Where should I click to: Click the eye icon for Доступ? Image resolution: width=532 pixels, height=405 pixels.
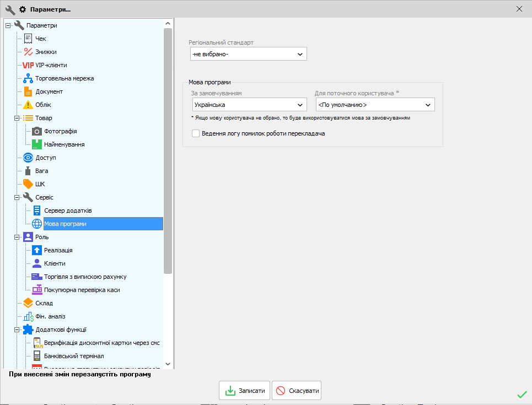[x=28, y=158]
